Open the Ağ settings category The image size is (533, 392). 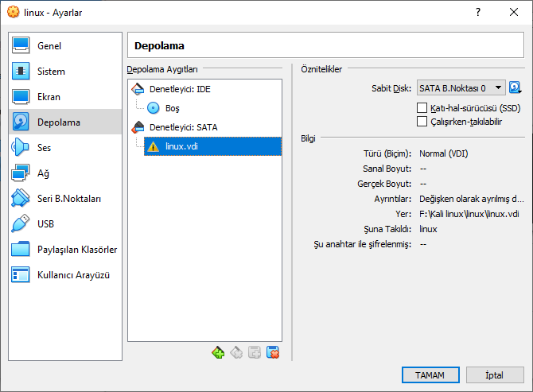65,173
